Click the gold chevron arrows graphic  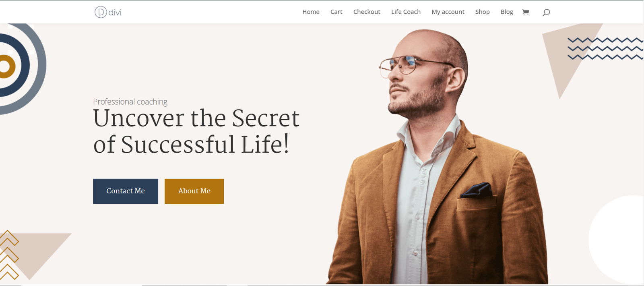point(9,255)
